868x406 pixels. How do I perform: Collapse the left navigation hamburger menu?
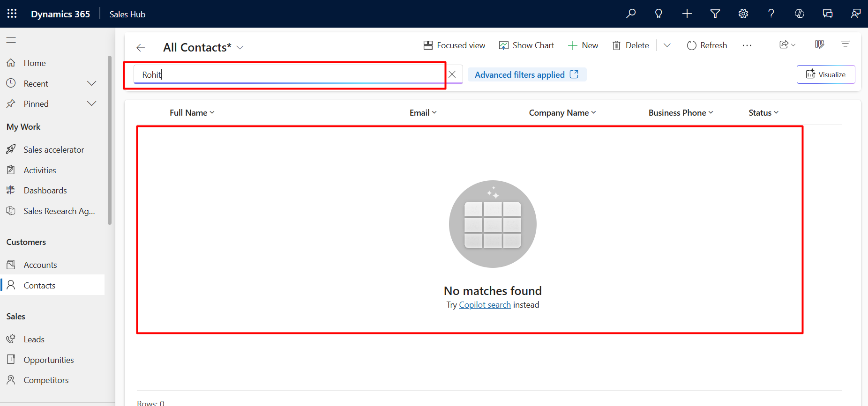pos(11,40)
